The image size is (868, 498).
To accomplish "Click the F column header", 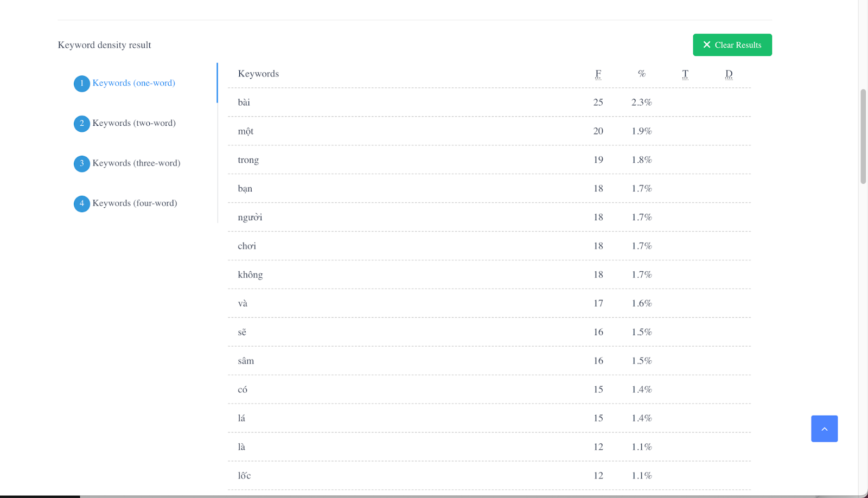I will (598, 74).
